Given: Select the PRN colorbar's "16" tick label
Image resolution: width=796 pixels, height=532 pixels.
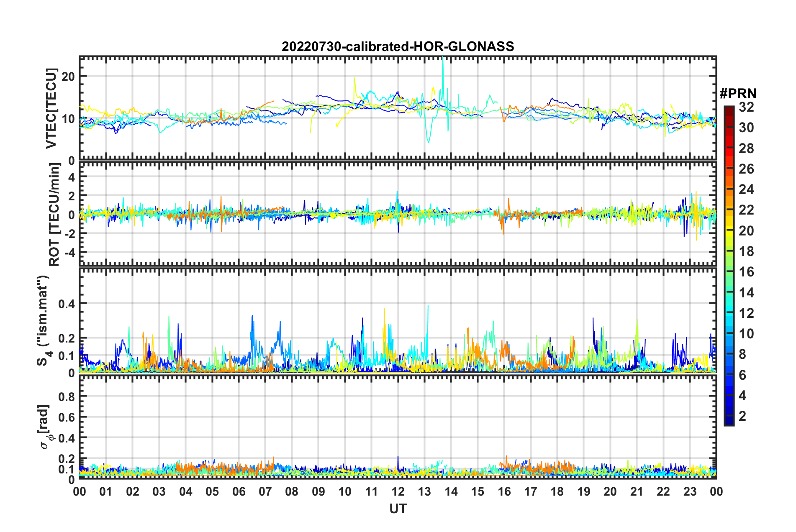Looking at the screenshot, I should 746,272.
